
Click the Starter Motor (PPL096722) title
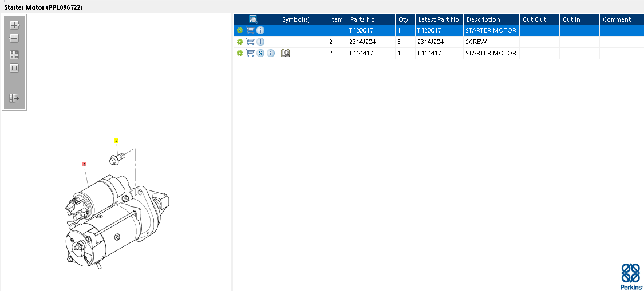pos(44,7)
